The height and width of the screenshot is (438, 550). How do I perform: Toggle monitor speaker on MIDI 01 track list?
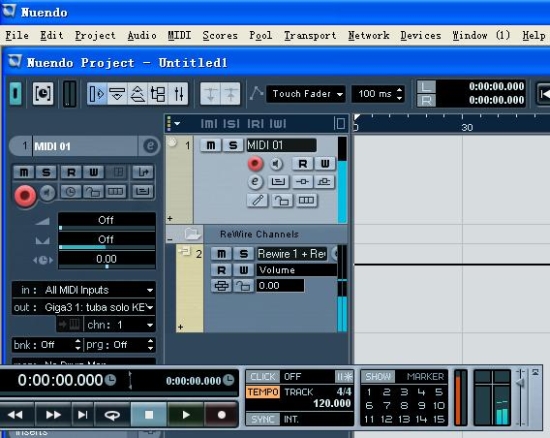pyautogui.click(x=276, y=163)
